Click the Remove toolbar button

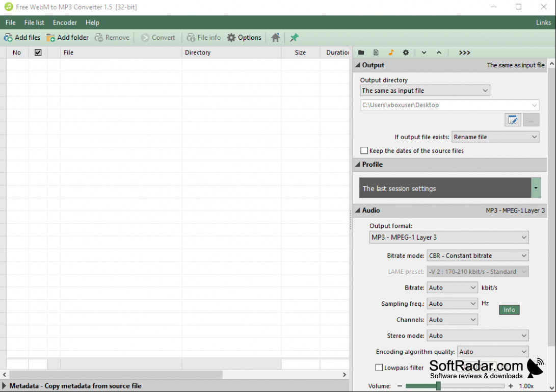click(x=112, y=38)
